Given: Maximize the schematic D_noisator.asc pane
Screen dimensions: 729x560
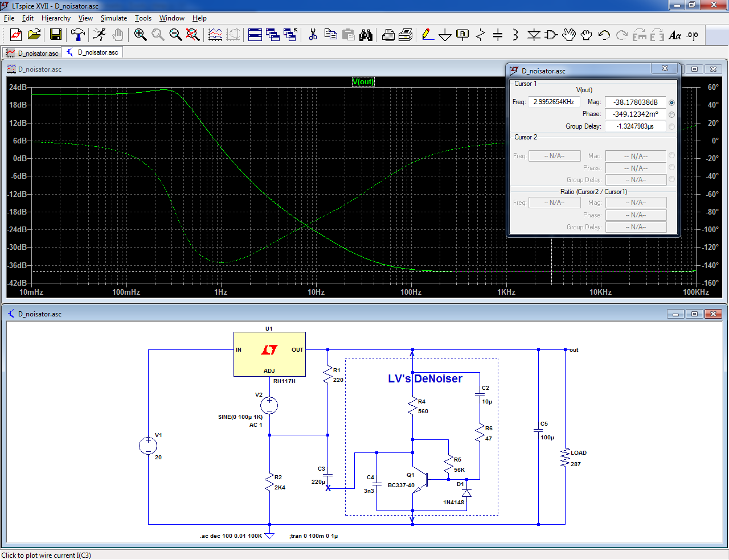Looking at the screenshot, I should pyautogui.click(x=694, y=314).
